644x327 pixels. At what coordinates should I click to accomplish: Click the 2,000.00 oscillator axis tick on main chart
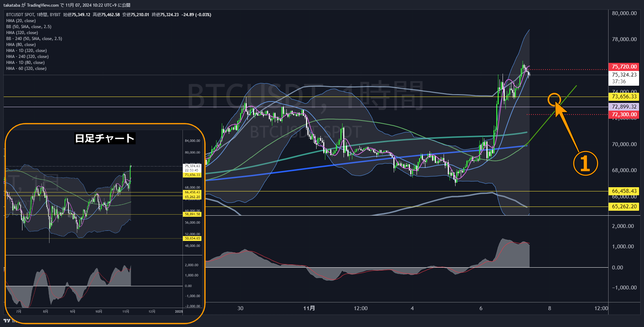[623, 226]
